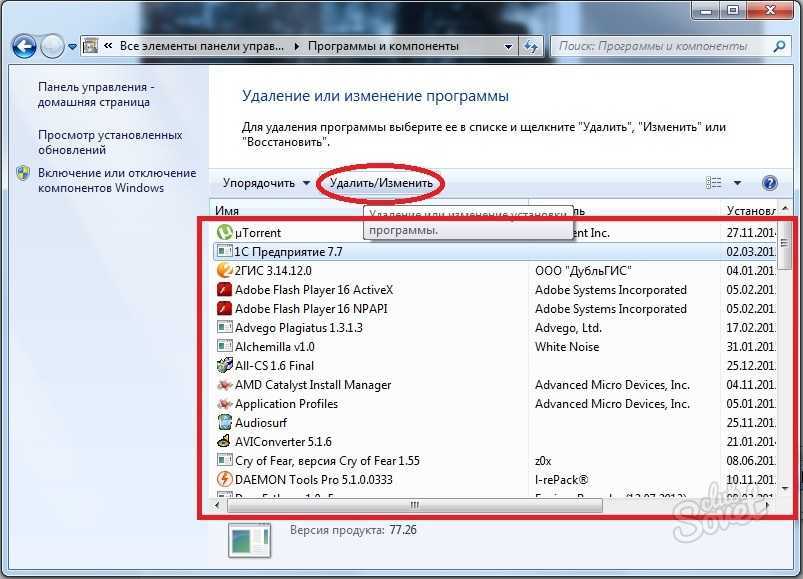Click the AMD Catalyst Install Manager icon
Viewport: 803px width, 579px height.
point(224,384)
